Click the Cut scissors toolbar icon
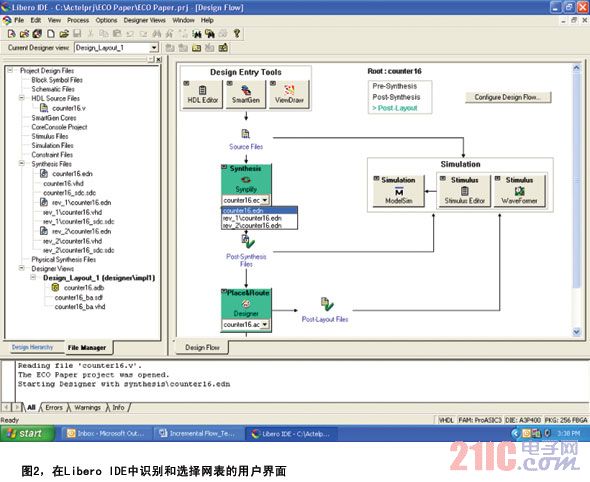The width and height of the screenshot is (590, 482). point(90,34)
